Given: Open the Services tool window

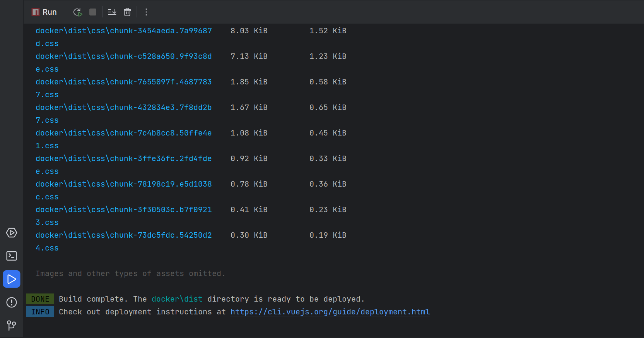Looking at the screenshot, I should click(x=12, y=233).
